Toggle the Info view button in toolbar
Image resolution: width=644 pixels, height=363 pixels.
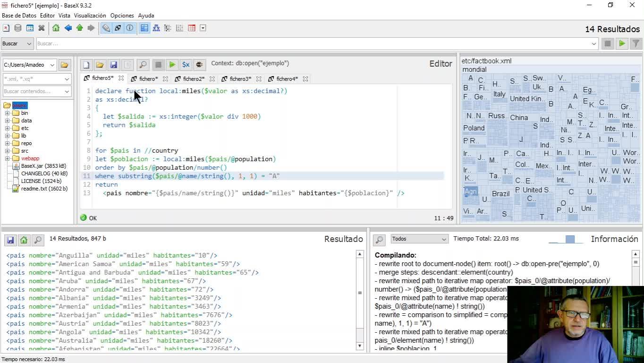pyautogui.click(x=129, y=28)
